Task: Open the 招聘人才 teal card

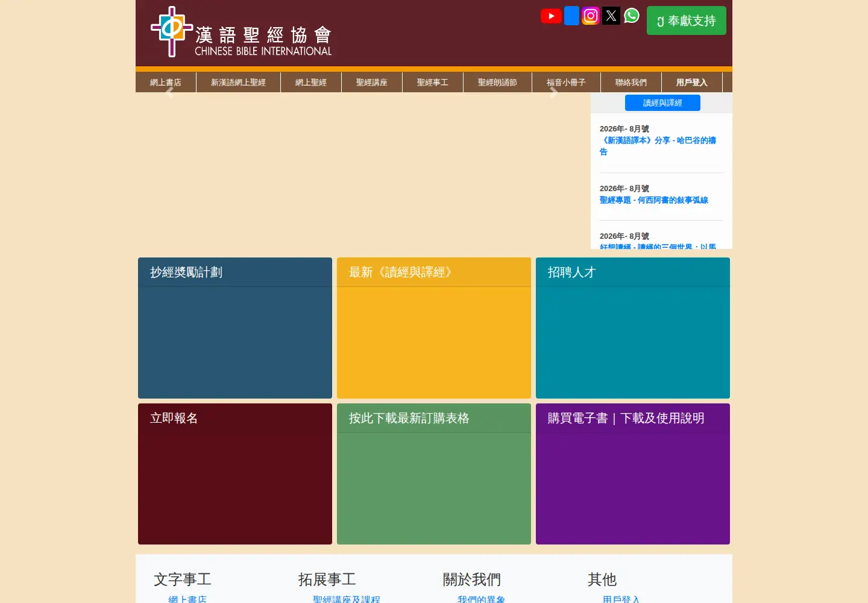Action: tap(633, 328)
